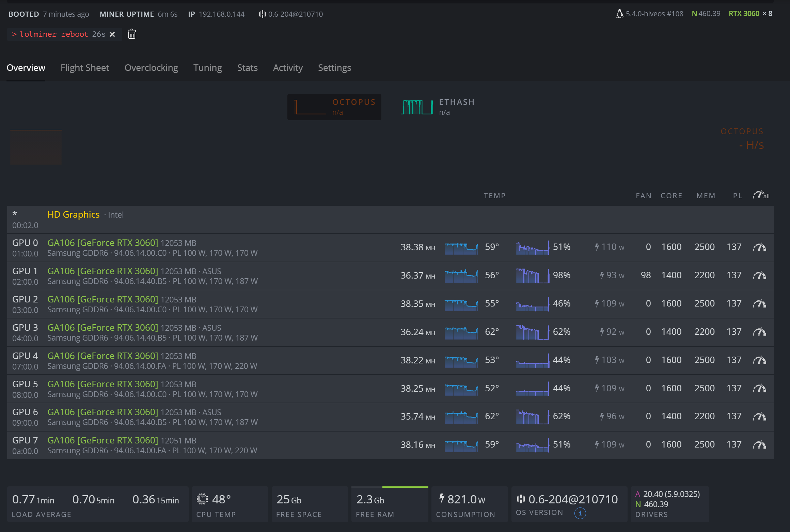790x532 pixels.
Task: Click GPU 1 core clock 1400
Action: 671,275
